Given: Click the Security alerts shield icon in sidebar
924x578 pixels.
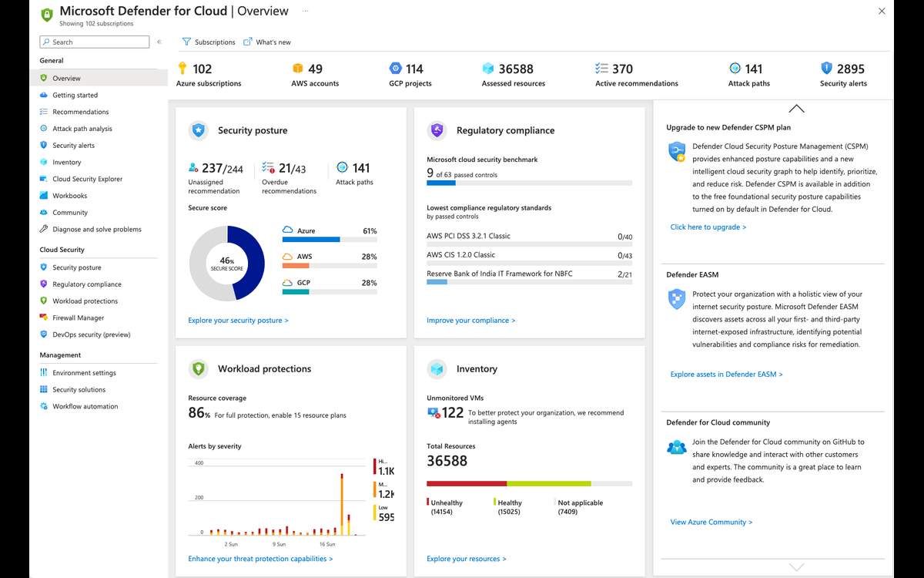Looking at the screenshot, I should [x=44, y=145].
